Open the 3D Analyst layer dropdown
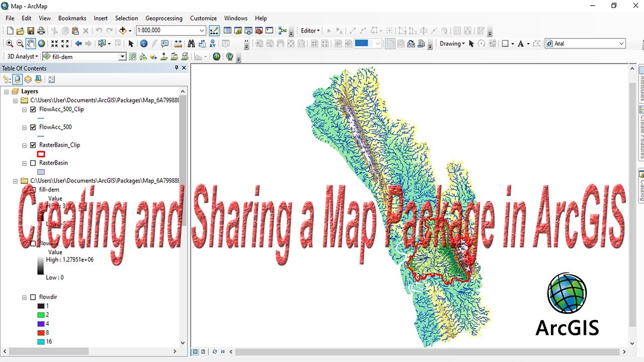Screen dimensions: 644x362 (122, 57)
